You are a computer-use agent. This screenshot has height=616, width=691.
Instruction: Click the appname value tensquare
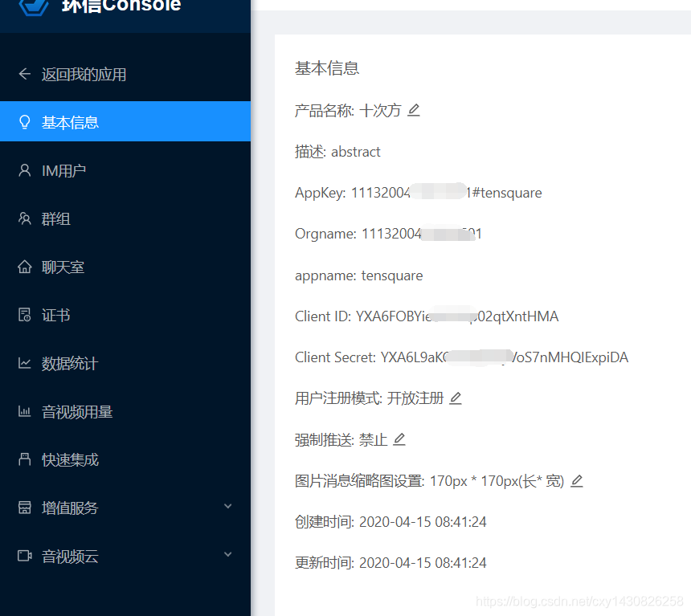392,275
